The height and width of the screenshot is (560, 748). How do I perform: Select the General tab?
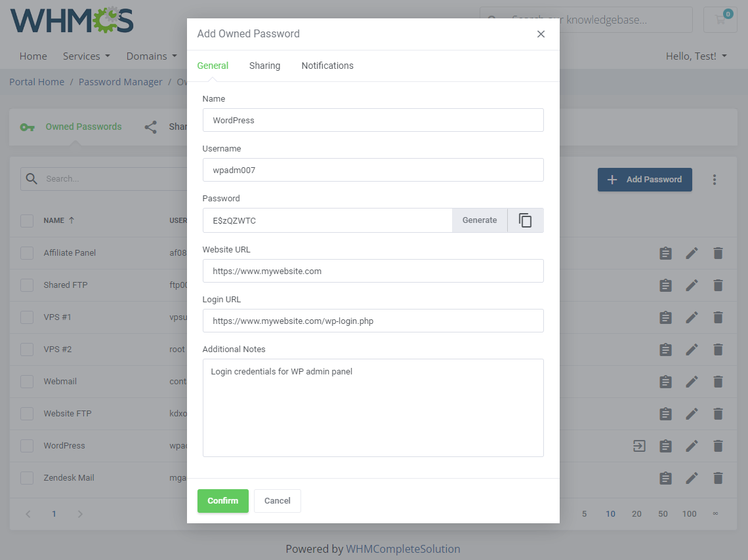tap(213, 66)
